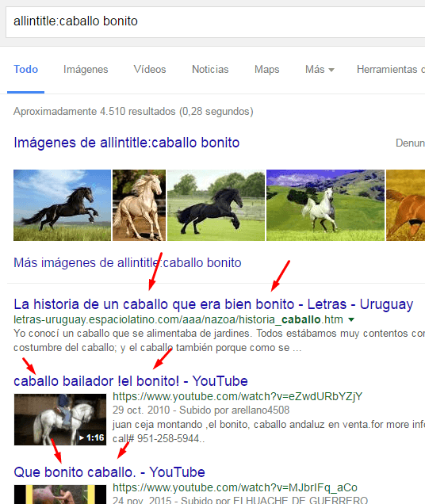Open Herramientas search tools

391,70
